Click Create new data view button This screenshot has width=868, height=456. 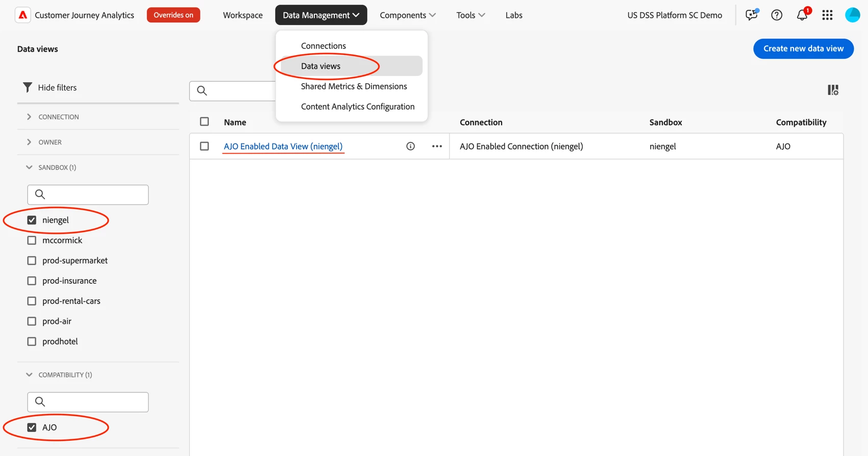click(x=803, y=48)
